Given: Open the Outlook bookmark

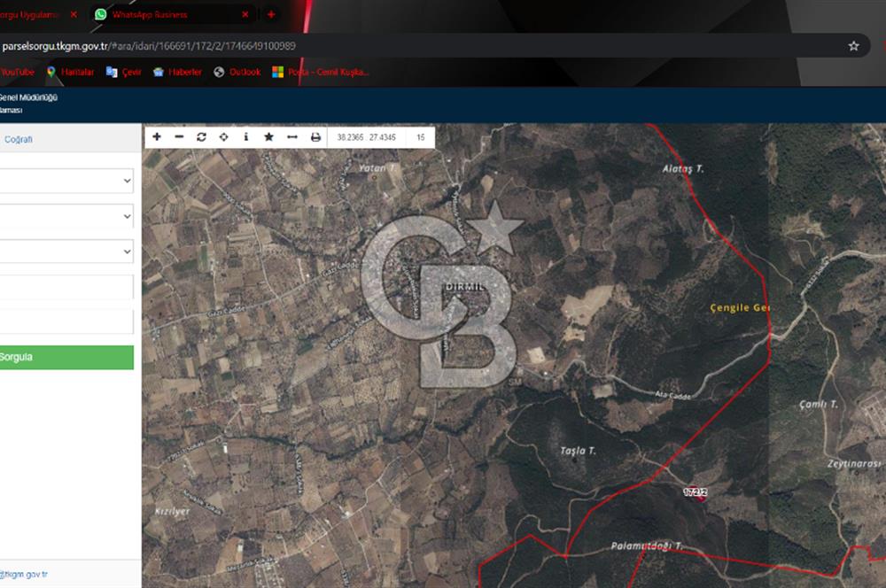Looking at the screenshot, I should (x=237, y=72).
